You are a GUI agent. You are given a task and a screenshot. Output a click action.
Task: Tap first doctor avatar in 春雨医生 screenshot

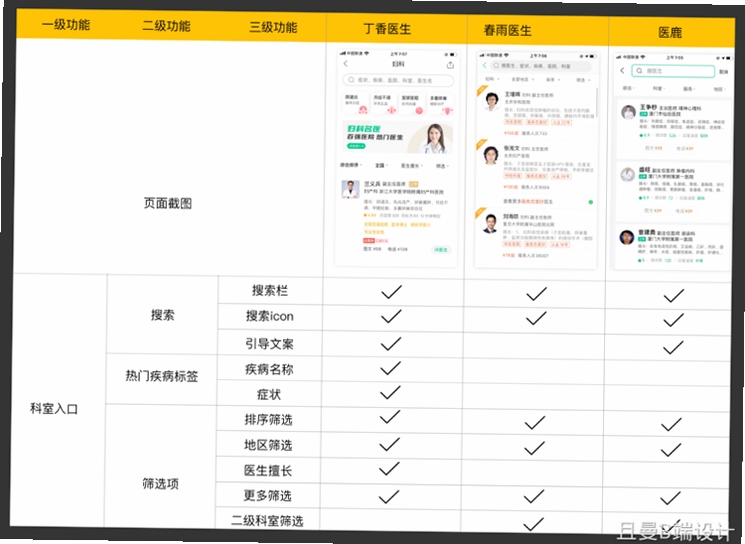tap(491, 101)
